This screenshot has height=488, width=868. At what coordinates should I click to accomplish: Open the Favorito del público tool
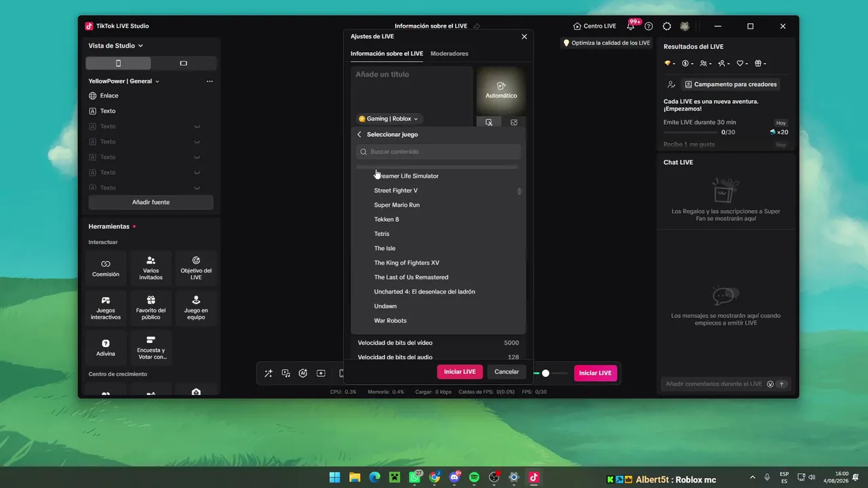(x=151, y=308)
